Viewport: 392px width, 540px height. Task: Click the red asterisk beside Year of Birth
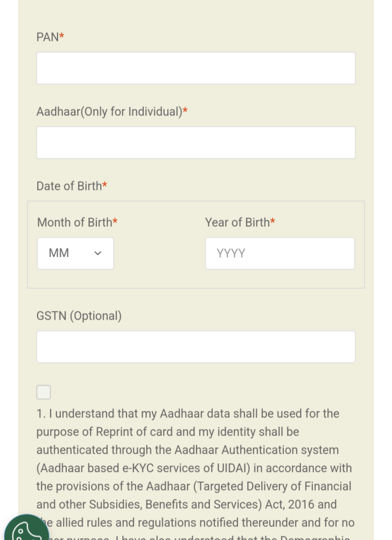pos(272,222)
